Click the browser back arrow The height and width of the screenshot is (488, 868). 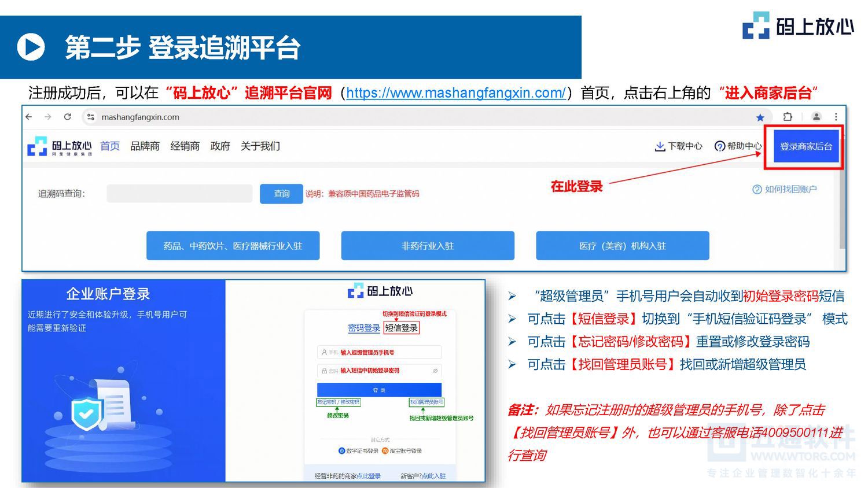point(29,117)
